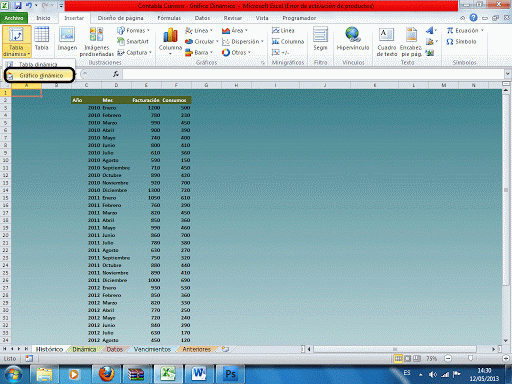Expand the Formas shapes gallery
This screenshot has width=512, height=384.
[133, 31]
